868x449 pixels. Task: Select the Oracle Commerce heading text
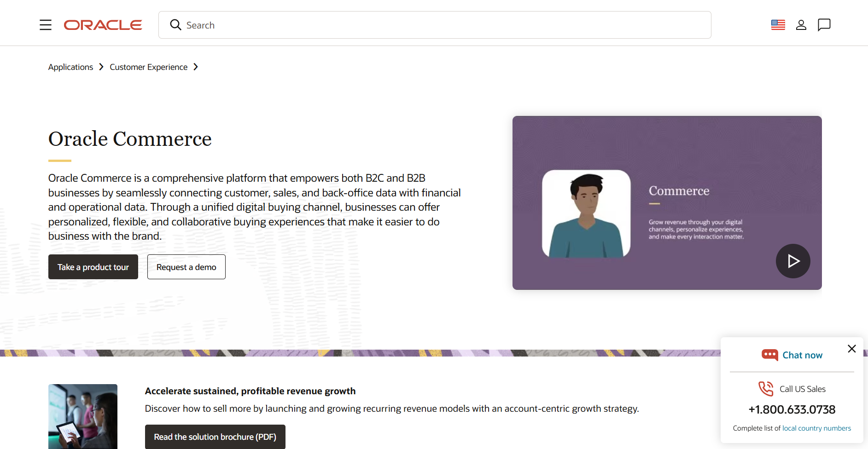point(130,139)
